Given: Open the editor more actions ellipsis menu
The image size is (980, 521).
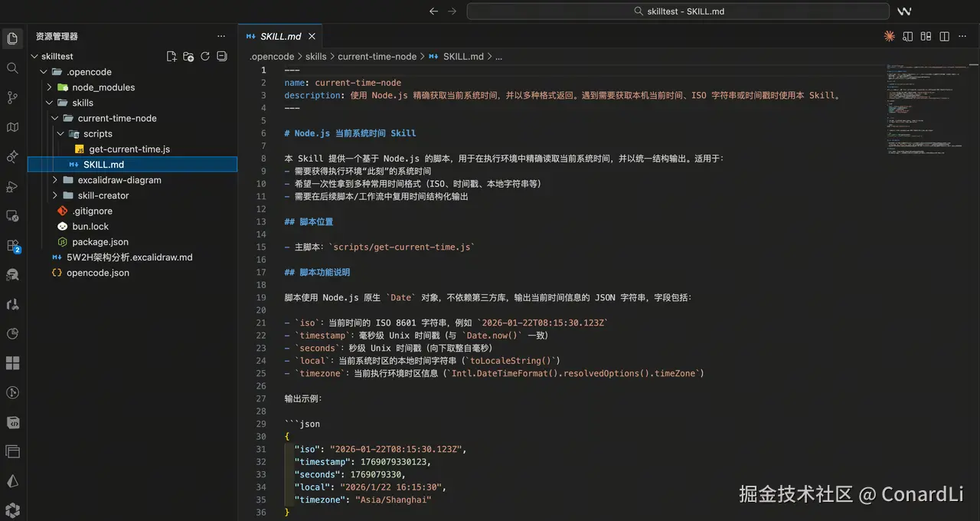Looking at the screenshot, I should click(x=963, y=36).
